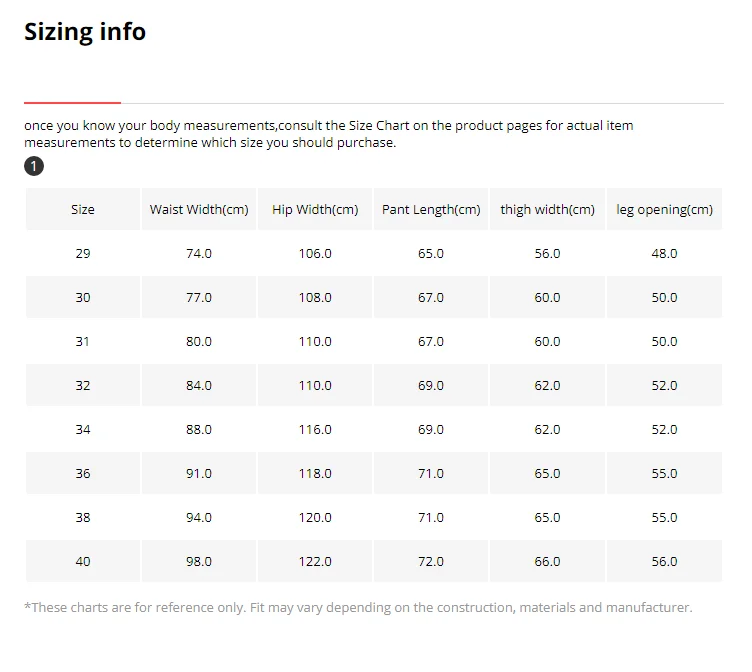Click the "Hip Width(cm)" column header
The width and height of the screenshot is (752, 672).
tap(315, 210)
